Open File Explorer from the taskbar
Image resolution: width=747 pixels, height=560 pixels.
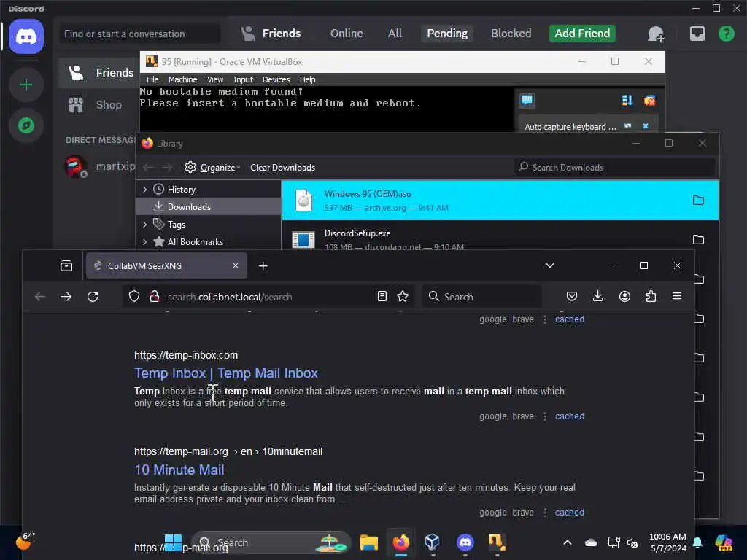[368, 542]
